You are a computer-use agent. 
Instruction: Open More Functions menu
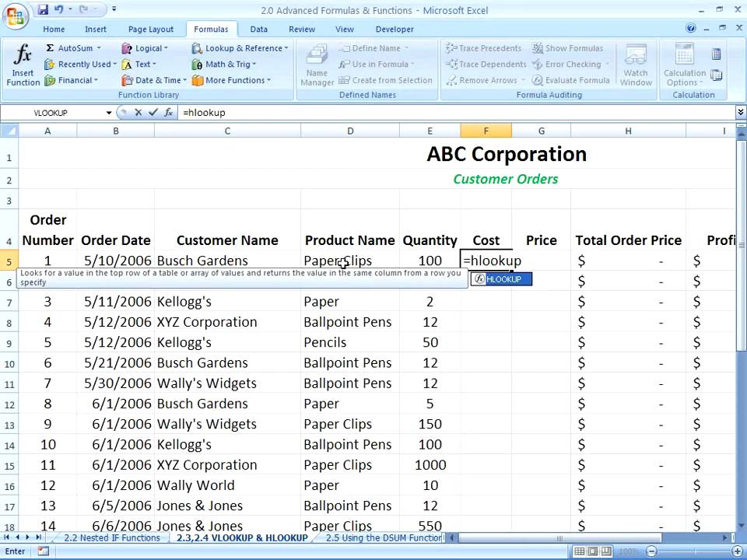coord(231,80)
